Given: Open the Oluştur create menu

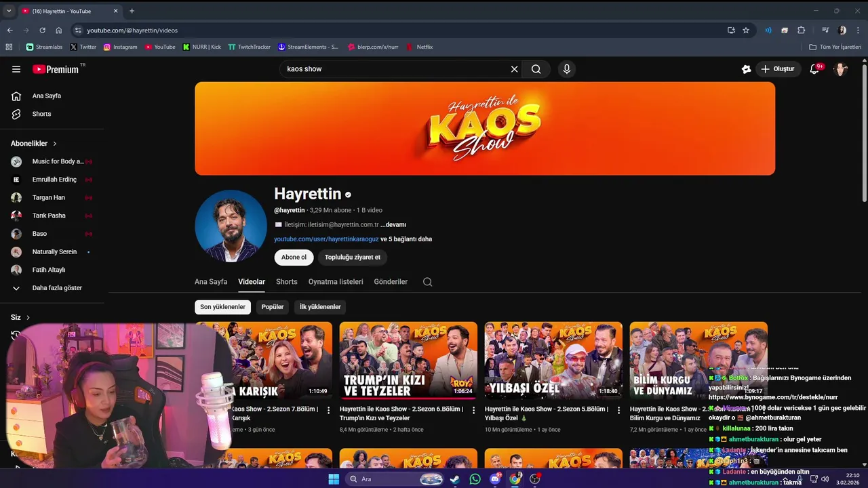Looking at the screenshot, I should [x=777, y=69].
